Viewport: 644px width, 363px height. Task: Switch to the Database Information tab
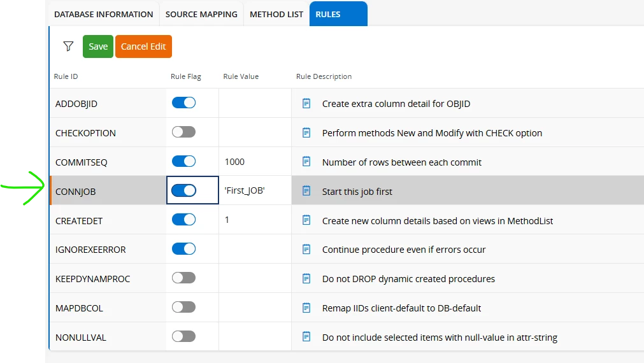coord(103,14)
